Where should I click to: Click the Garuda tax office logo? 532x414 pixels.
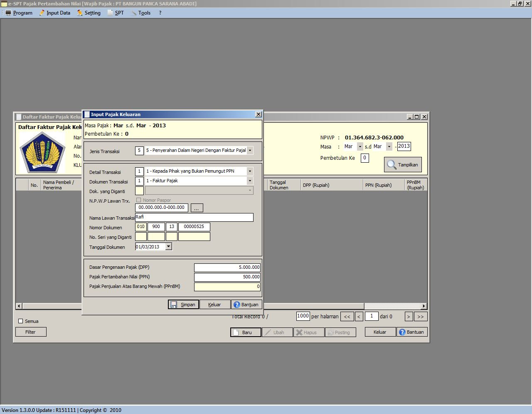[x=42, y=153]
